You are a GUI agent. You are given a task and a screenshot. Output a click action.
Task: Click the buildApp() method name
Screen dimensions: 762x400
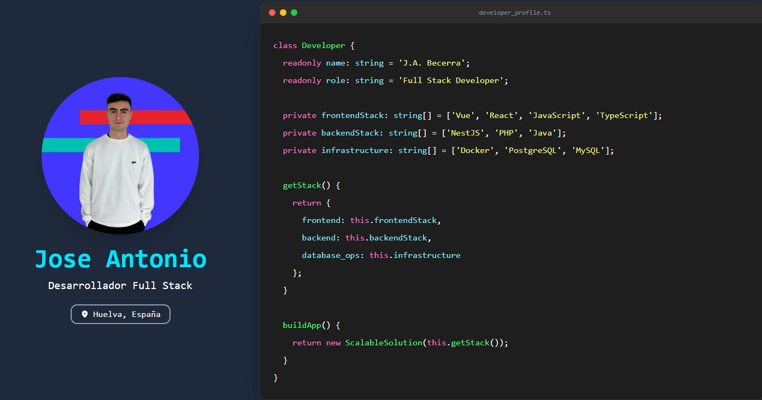pos(302,325)
